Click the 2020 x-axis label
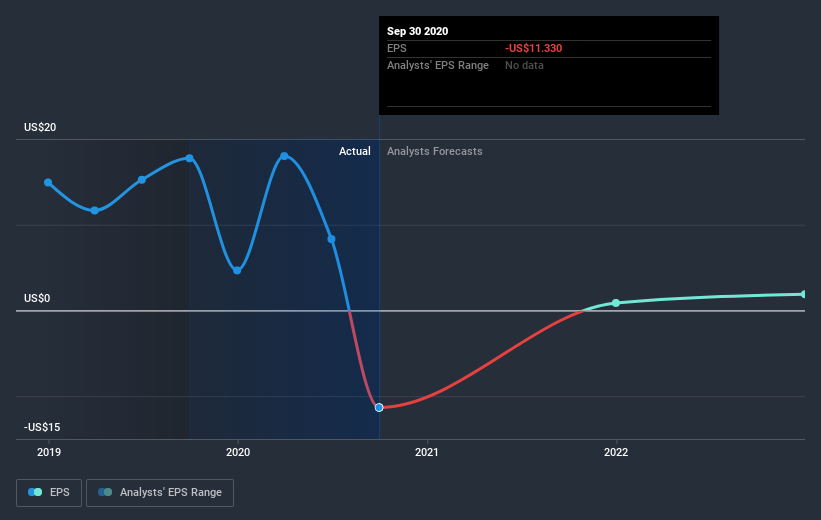This screenshot has height=520, width=821. [x=238, y=452]
